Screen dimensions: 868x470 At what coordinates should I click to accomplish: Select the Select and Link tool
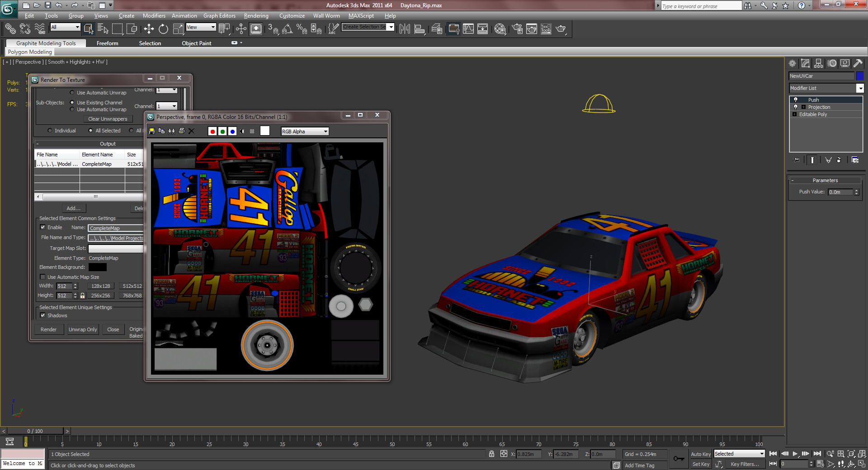[x=10, y=29]
